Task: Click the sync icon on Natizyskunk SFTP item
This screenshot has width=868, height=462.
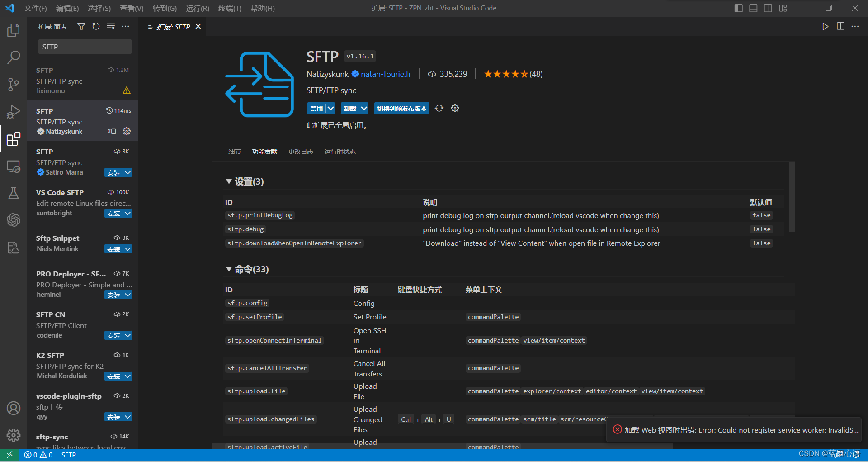Action: coord(112,131)
